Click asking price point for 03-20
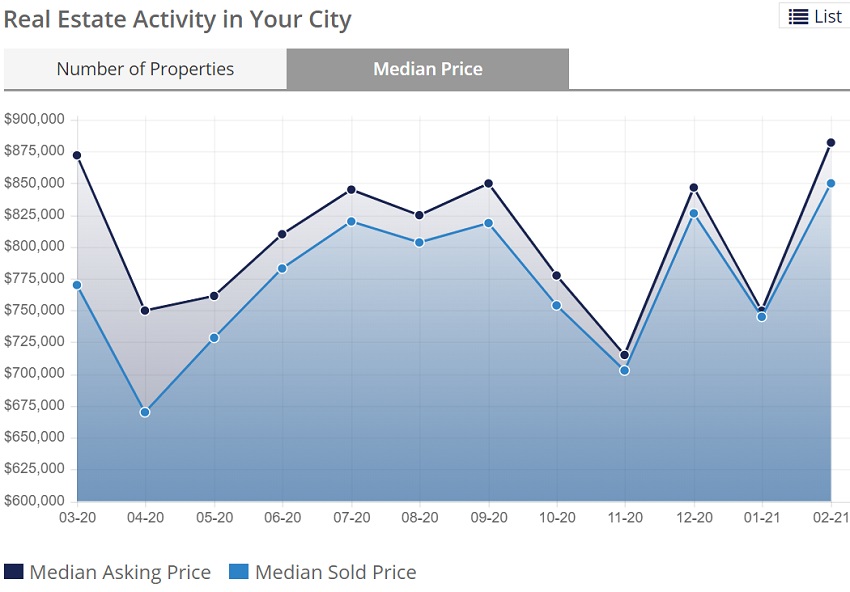Image resolution: width=850 pixels, height=592 pixels. (77, 155)
